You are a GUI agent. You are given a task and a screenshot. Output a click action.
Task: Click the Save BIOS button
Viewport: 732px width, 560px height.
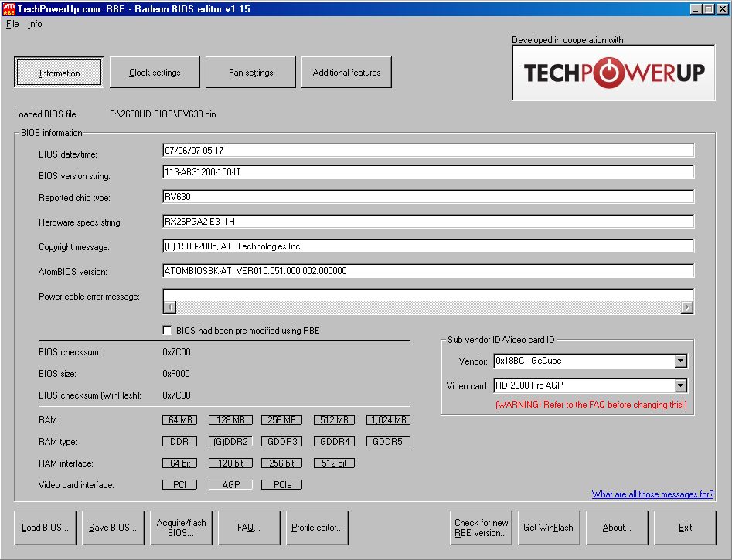[113, 528]
